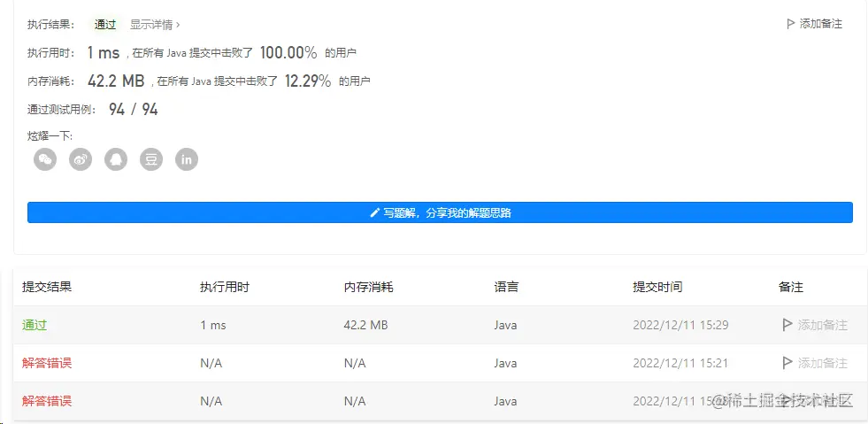The height and width of the screenshot is (424, 868).
Task: Click flag icon in the 15:29 submission row
Action: point(787,325)
